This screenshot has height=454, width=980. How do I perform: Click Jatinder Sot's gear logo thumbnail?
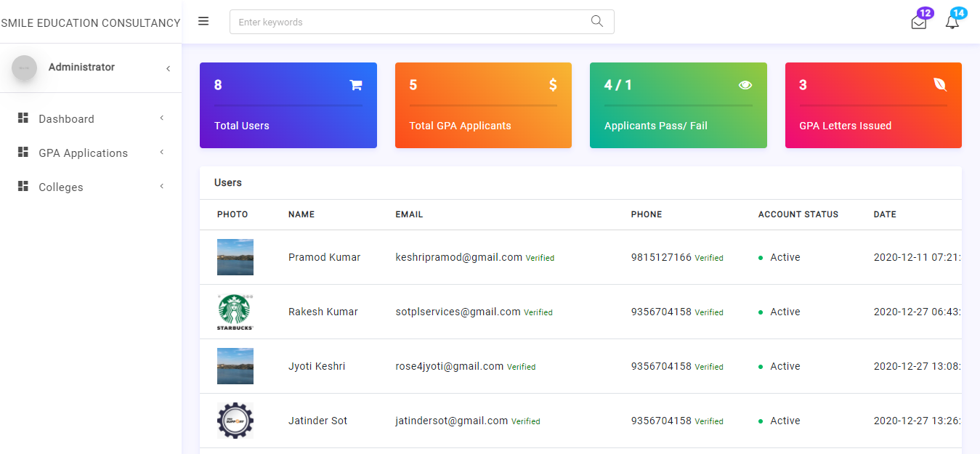point(235,421)
